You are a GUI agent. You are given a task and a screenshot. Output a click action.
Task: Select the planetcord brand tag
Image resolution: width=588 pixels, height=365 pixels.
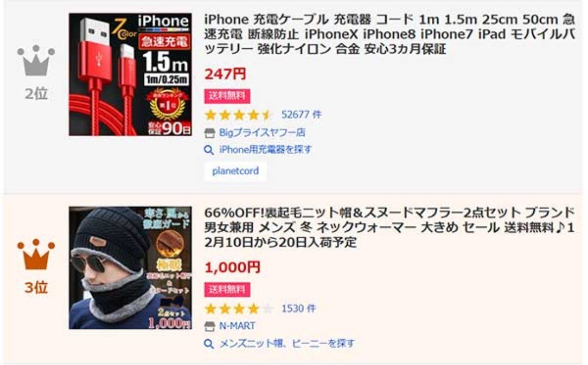click(x=235, y=171)
